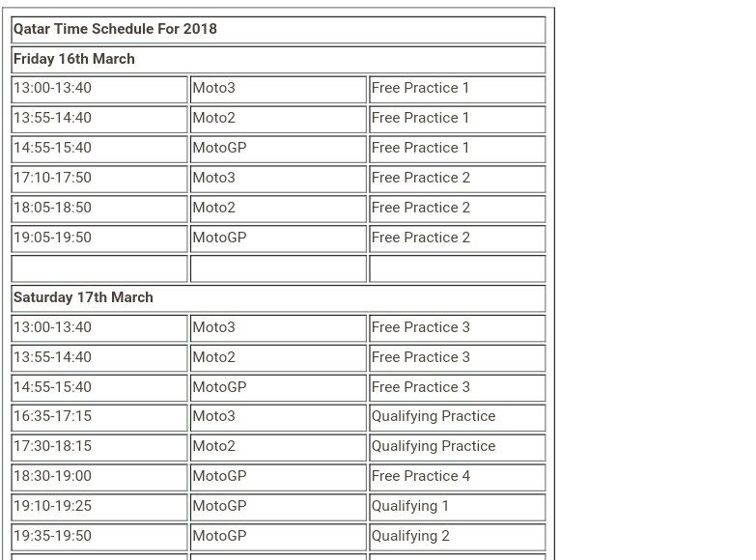Click the 14:55-15:40 time cell under Friday

coord(52,148)
